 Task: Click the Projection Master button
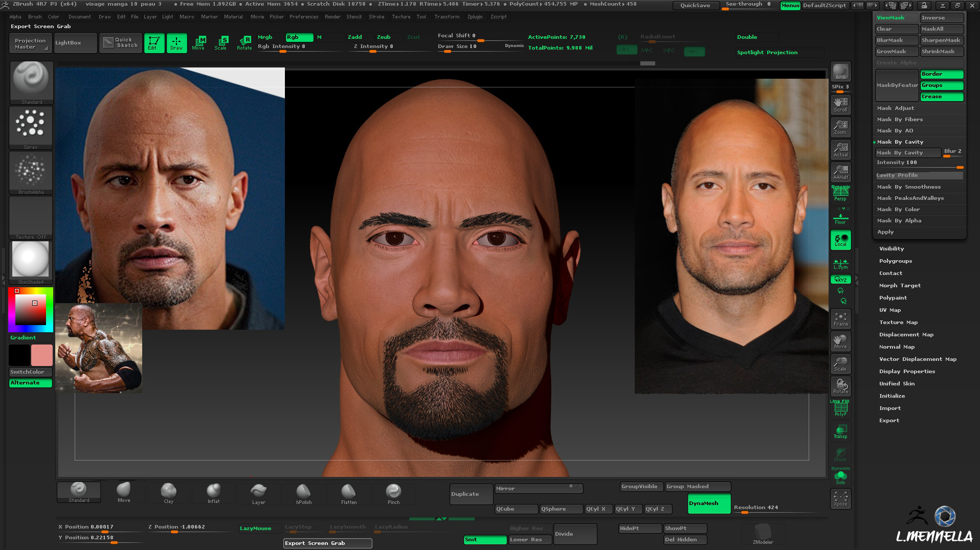click(30, 43)
